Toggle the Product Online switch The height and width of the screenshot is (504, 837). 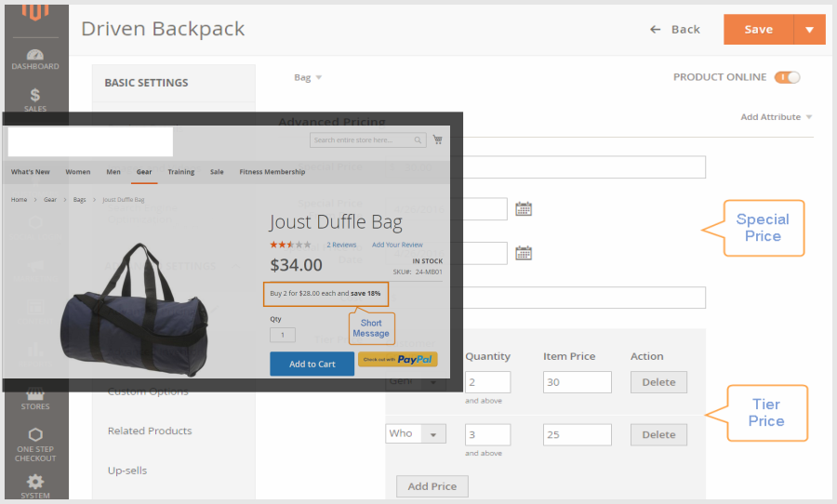click(x=788, y=77)
